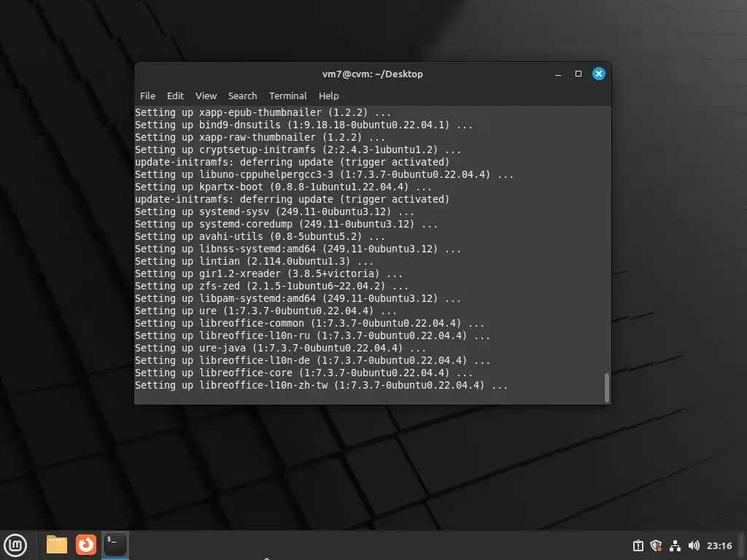747x560 pixels.
Task: Click the 'avahi-utils' output line
Action: click(x=260, y=236)
